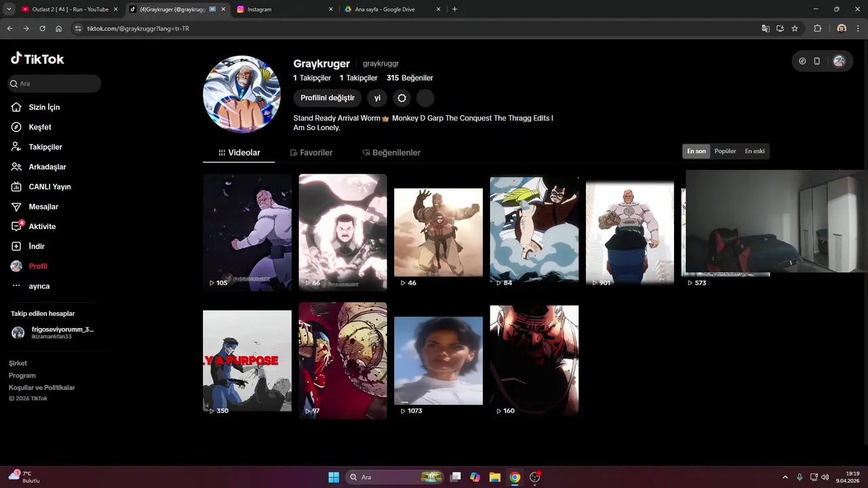Click the Ara search field in TikTok sidebar

tap(54, 83)
